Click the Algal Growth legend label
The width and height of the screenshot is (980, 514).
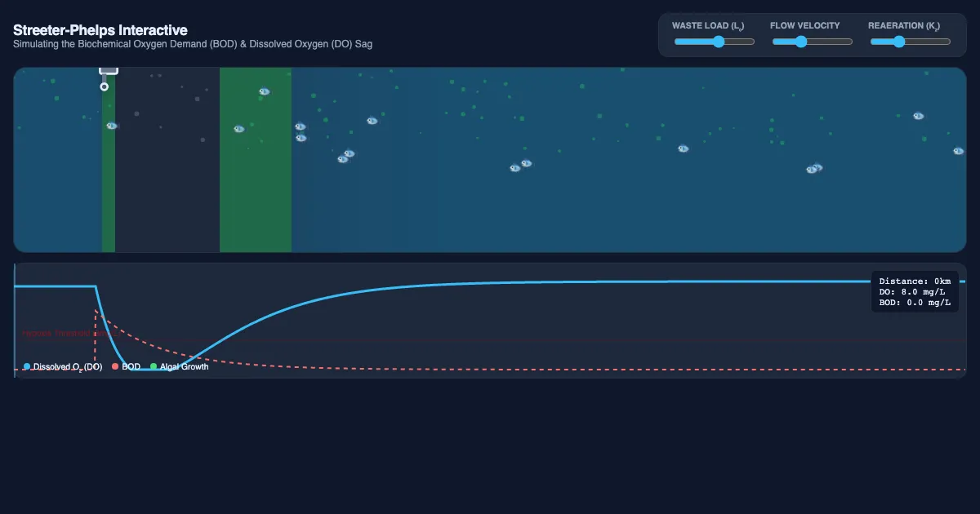tap(184, 367)
